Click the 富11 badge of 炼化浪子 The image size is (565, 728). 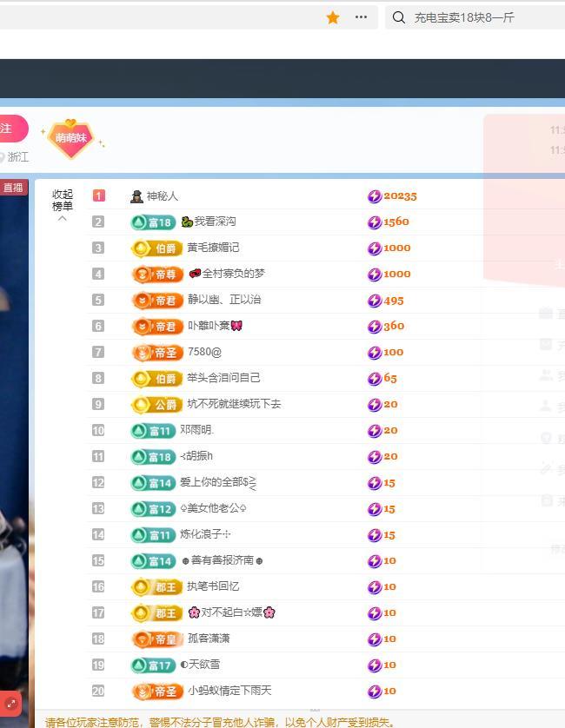[x=153, y=535]
